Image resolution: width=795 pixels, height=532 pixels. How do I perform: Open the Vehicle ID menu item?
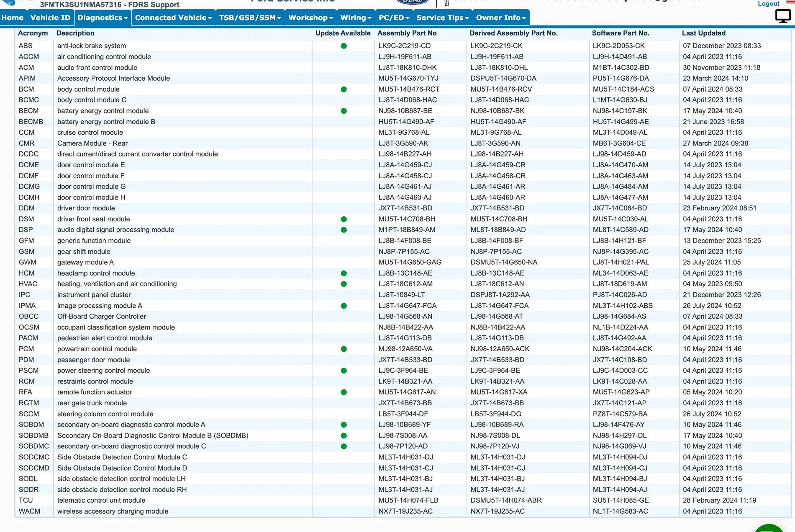click(x=50, y=18)
